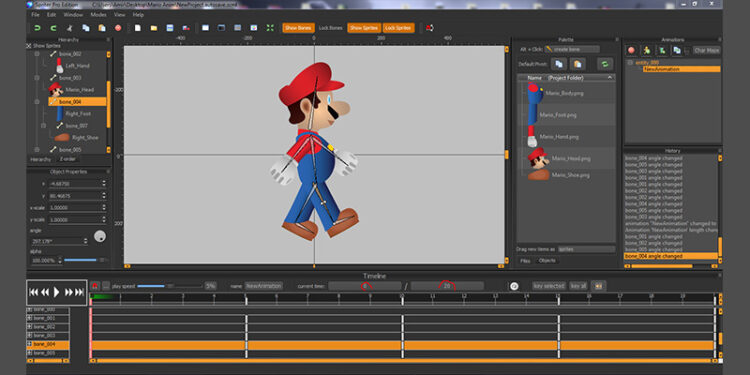This screenshot has width=750, height=375.
Task: Click the yellow icon right of key all
Action: tap(598, 286)
